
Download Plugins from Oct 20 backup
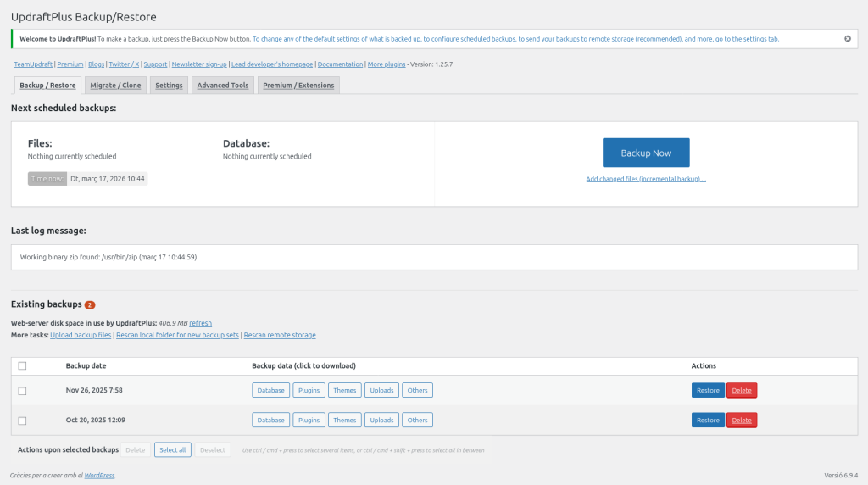click(309, 421)
